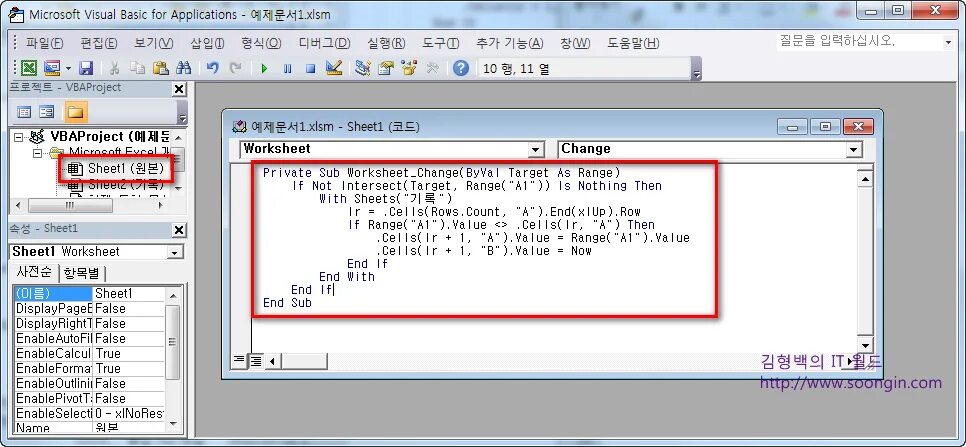
Task: Pause execution with the Break icon
Action: pyautogui.click(x=287, y=68)
